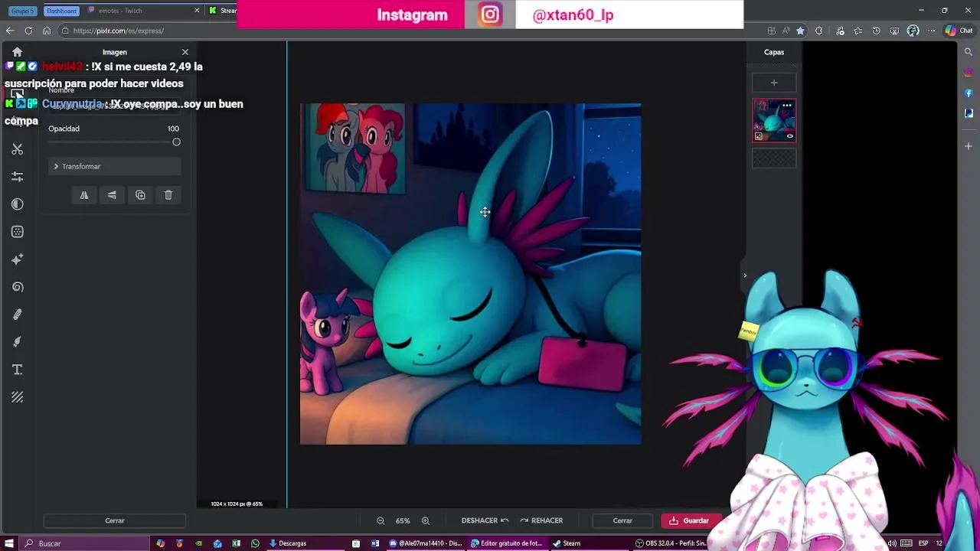The image size is (980, 551).
Task: Toggle the favorites star for this page
Action: pyautogui.click(x=800, y=31)
